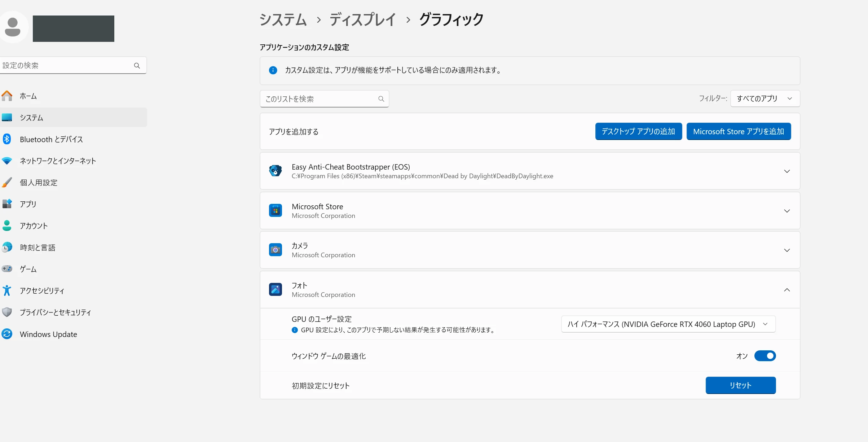This screenshot has height=442, width=868.
Task: Click the user profile avatar
Action: click(13, 27)
